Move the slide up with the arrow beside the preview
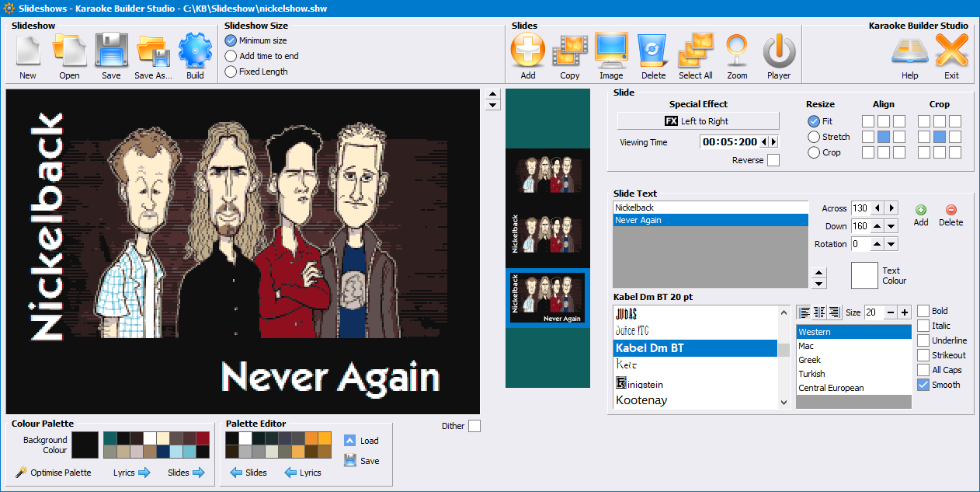Image resolution: width=980 pixels, height=492 pixels. click(x=492, y=94)
